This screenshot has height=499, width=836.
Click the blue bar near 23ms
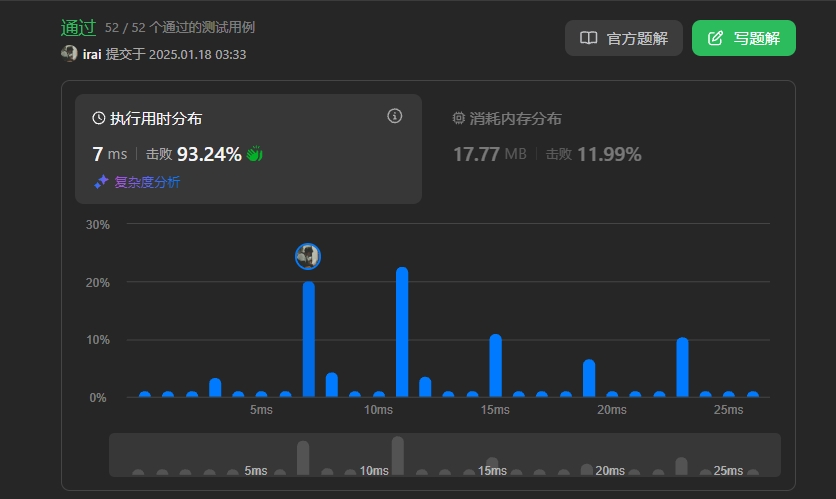(682, 367)
